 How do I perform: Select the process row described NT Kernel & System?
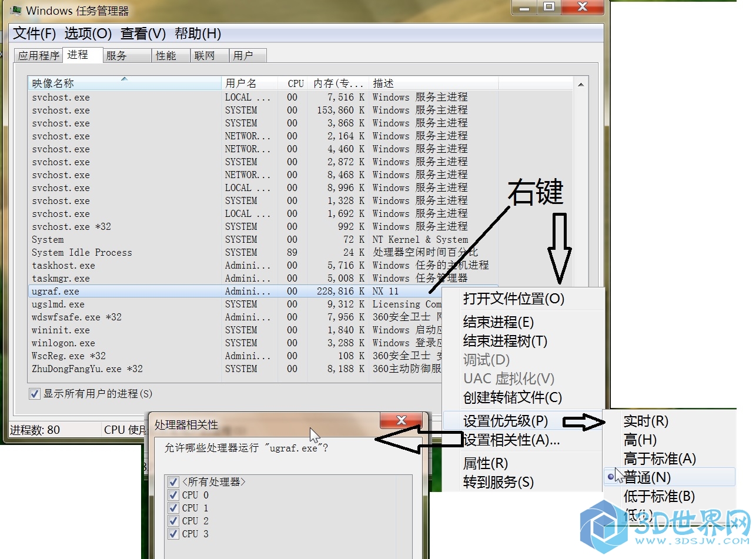click(x=263, y=240)
